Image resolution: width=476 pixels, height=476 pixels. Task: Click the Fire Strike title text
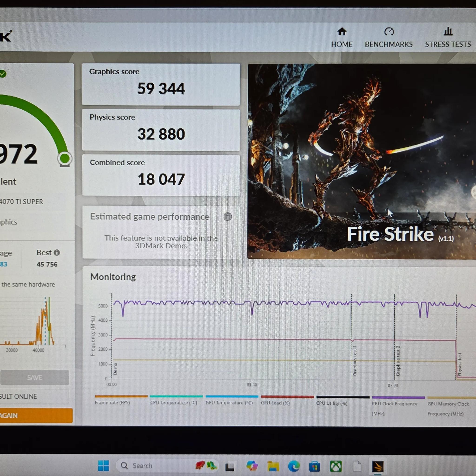(x=390, y=234)
